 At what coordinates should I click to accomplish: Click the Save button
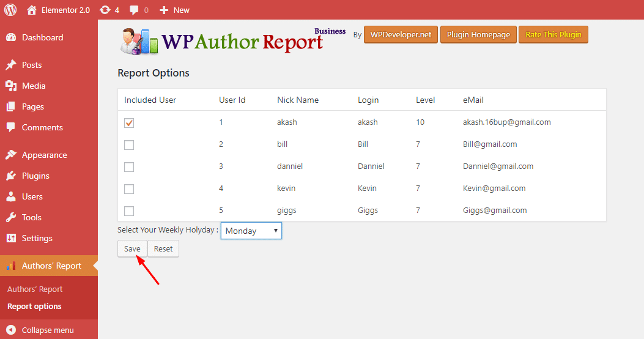tap(132, 248)
